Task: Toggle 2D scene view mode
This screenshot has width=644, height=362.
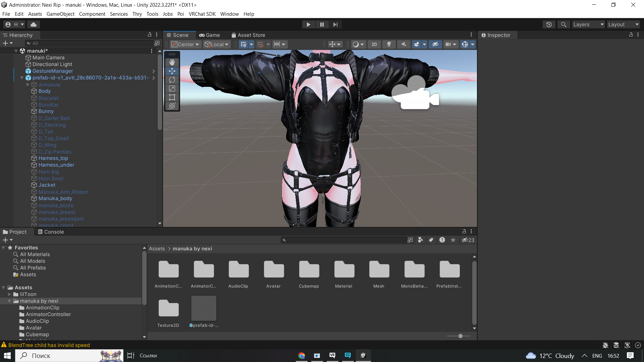Action: coord(374,44)
